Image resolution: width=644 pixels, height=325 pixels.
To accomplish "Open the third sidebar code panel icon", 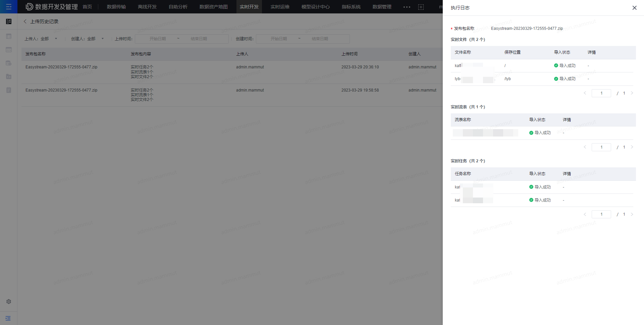I will click(x=9, y=50).
